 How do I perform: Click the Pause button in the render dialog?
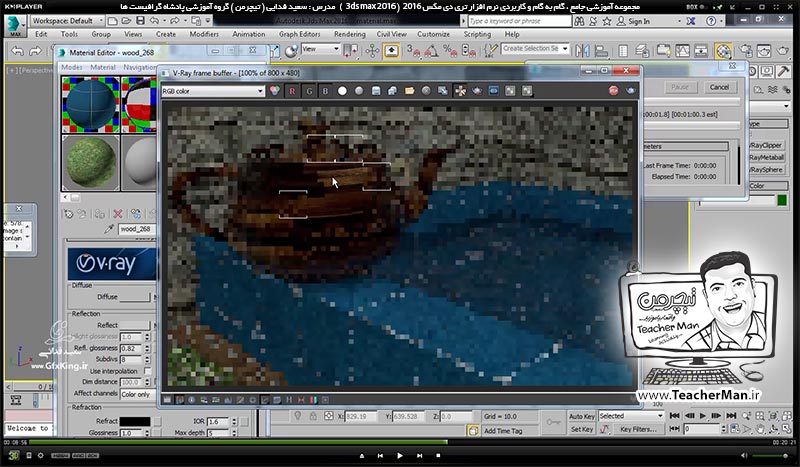point(680,87)
